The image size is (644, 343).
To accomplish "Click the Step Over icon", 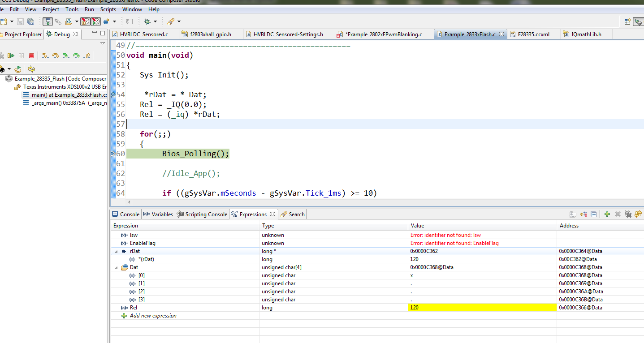I will point(56,56).
